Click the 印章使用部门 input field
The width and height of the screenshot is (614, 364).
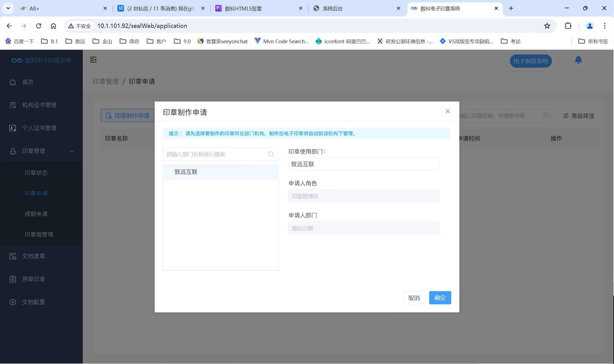(363, 164)
